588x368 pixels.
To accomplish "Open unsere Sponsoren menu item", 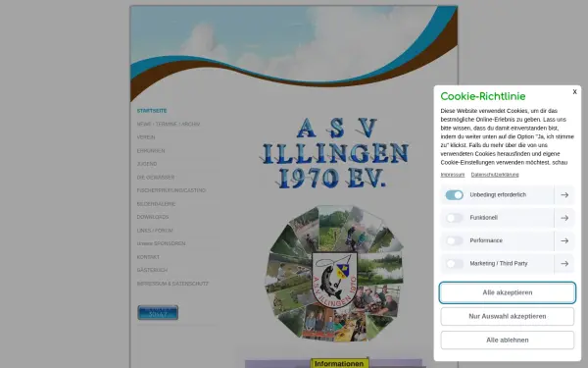I will pyautogui.click(x=161, y=243).
